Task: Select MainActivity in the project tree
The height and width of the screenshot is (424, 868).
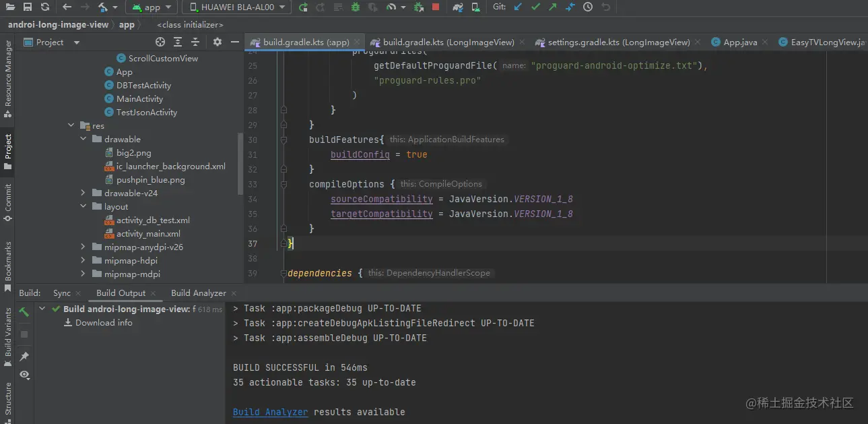Action: point(139,98)
